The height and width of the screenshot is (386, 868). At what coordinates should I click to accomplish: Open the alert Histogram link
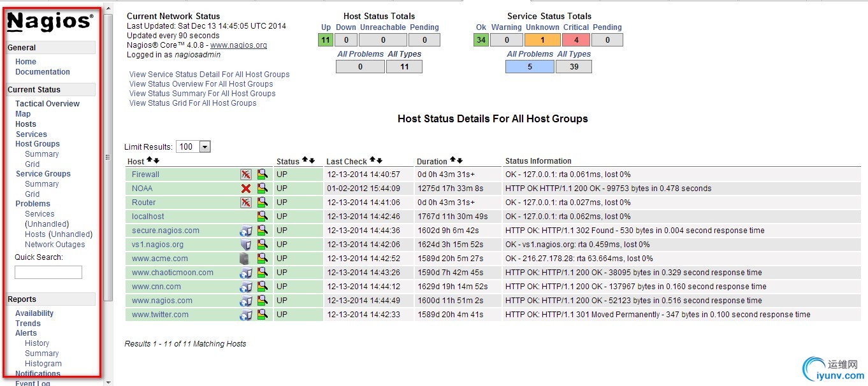click(x=43, y=364)
